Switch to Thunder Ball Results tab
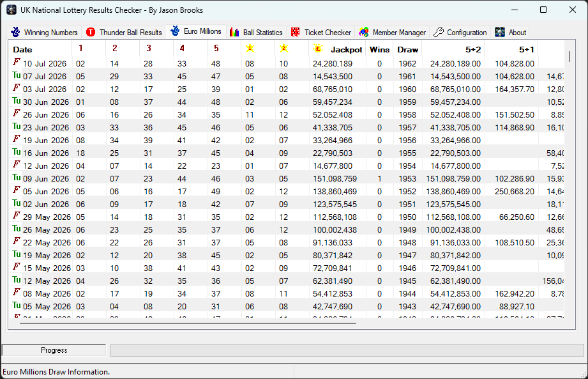 (124, 32)
